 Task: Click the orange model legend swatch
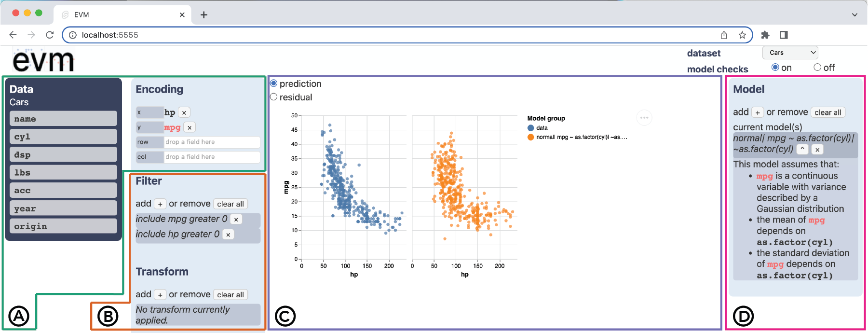[531, 137]
